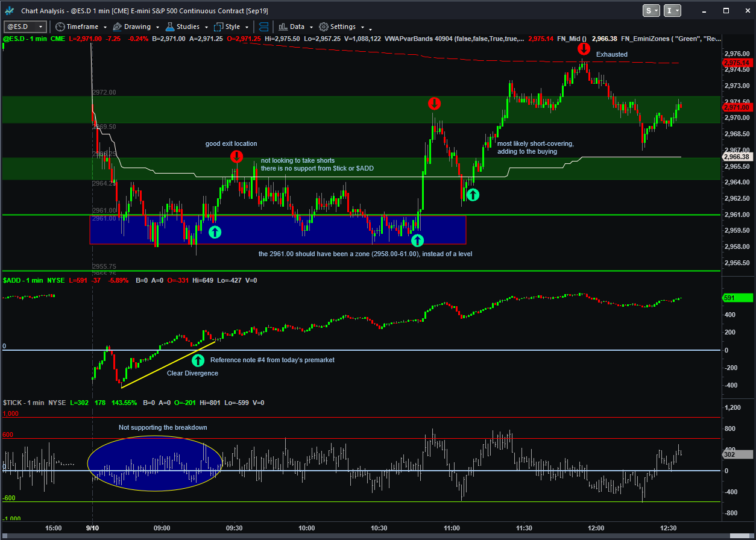Open the Data menu label

[x=297, y=27]
